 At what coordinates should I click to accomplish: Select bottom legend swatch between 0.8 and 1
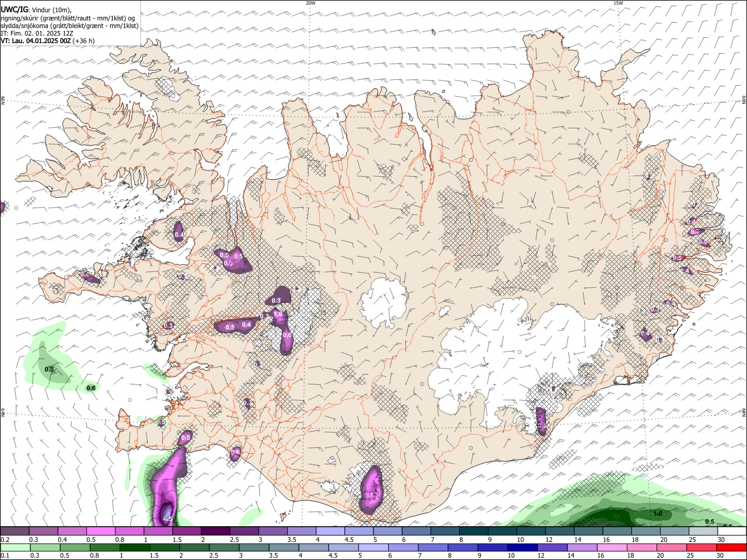[x=104, y=548]
